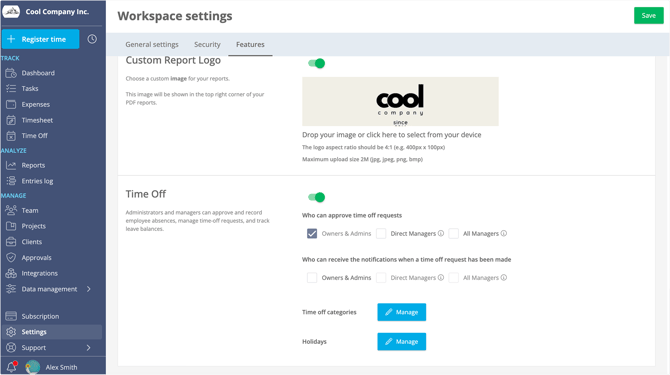Image resolution: width=670 pixels, height=375 pixels.
Task: Click the Tasks list icon
Action: (x=11, y=88)
